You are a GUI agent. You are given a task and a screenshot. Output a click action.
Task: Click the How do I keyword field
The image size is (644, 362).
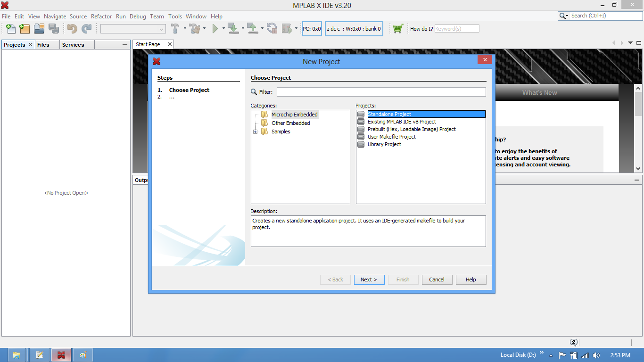click(x=457, y=29)
